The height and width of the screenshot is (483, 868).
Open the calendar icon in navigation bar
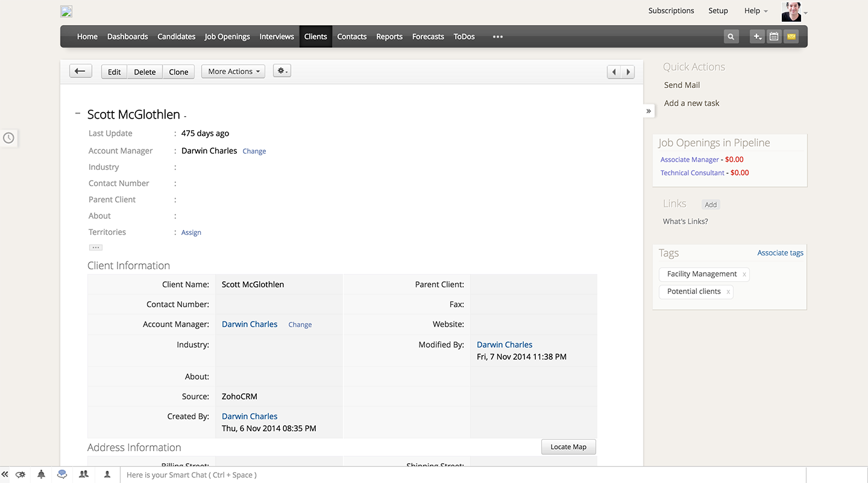coord(774,37)
